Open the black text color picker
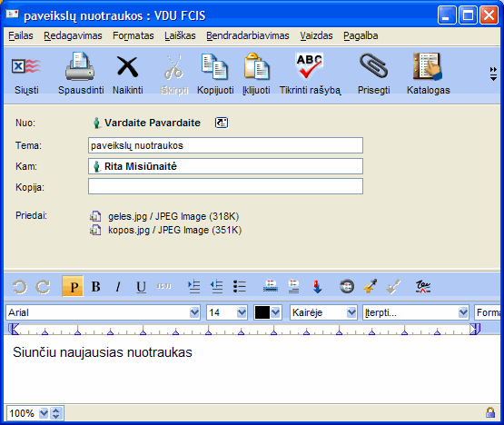Screen dimensions: 504x425 click(267, 312)
